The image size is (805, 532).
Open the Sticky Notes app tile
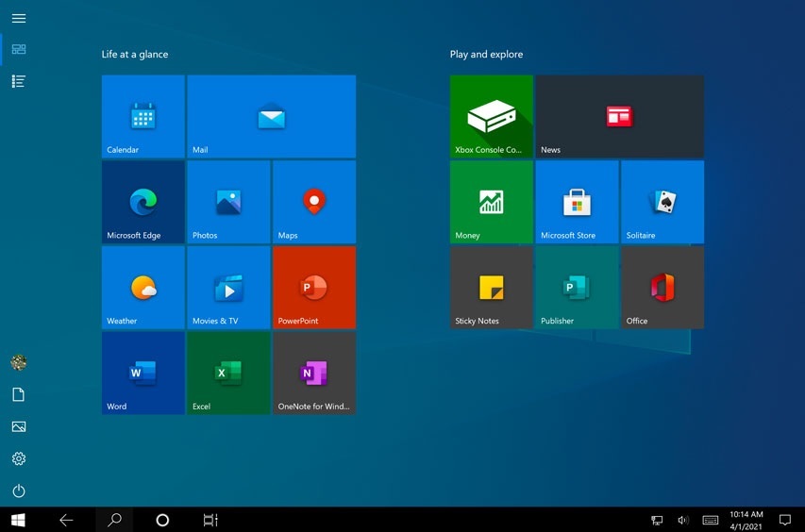pos(491,288)
